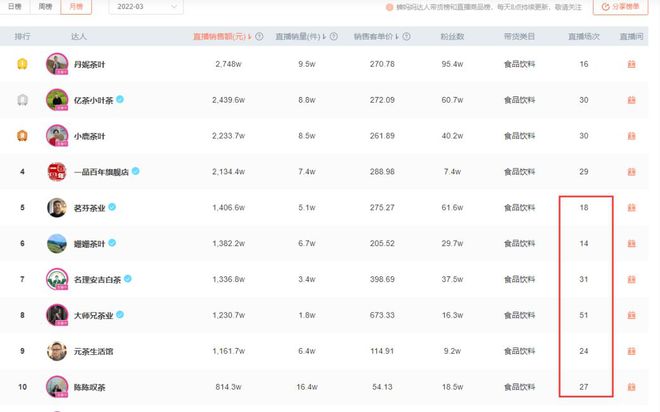Open the 陈陈叹茶 name link
The height and width of the screenshot is (412, 660).
click(x=90, y=387)
